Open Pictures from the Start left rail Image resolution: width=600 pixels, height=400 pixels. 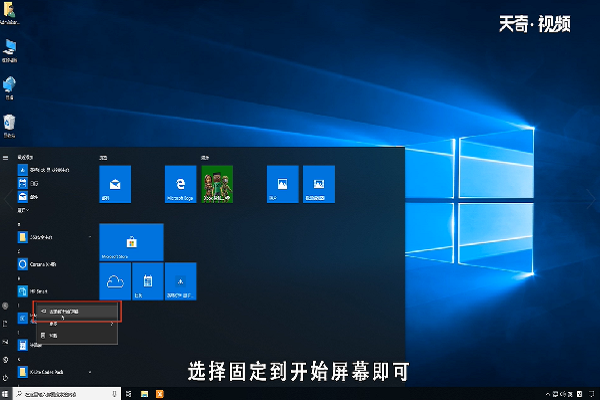coord(5,341)
